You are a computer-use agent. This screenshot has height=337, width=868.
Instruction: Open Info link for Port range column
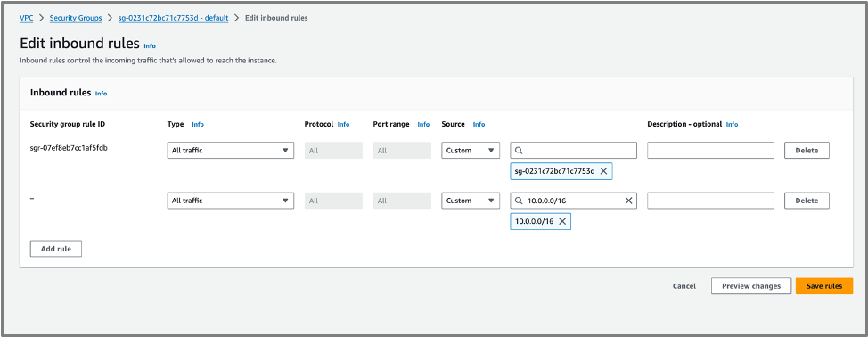(x=423, y=125)
